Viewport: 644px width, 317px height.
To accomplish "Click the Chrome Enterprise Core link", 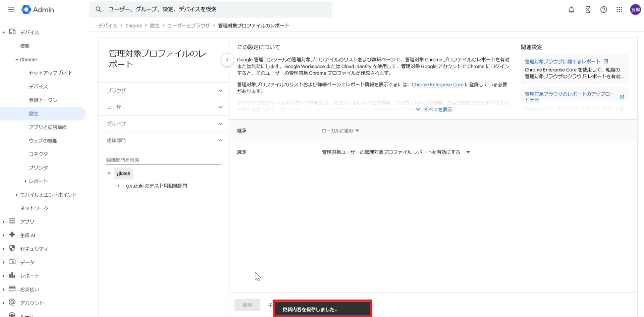I will tap(437, 85).
